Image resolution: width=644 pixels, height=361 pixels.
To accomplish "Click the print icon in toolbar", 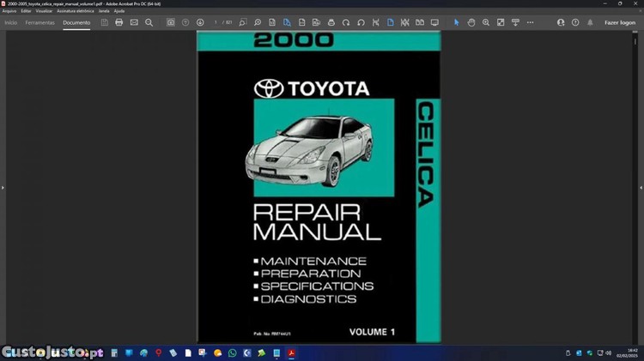I will [x=119, y=22].
